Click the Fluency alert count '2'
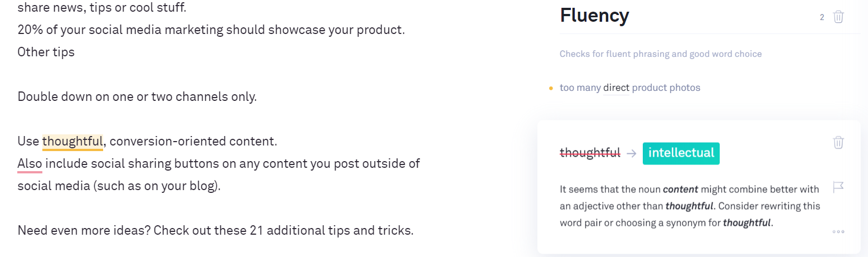The width and height of the screenshot is (868, 257). coord(822,17)
